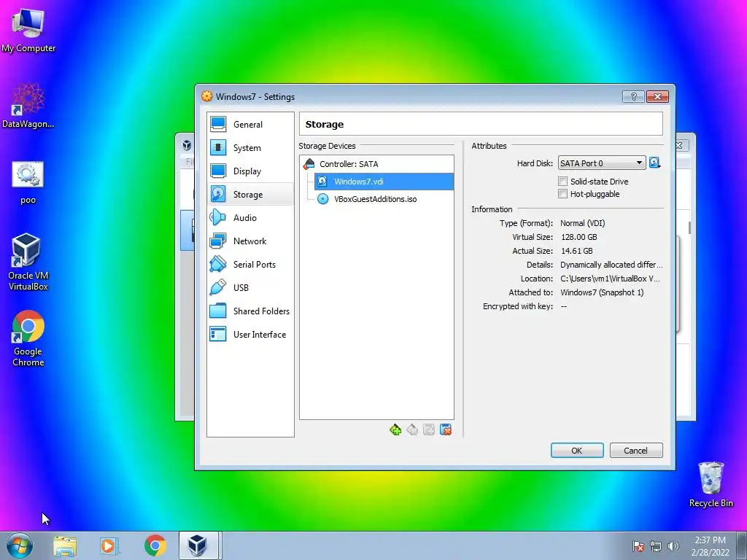Click the VBoxGuestAdditions optical disc icon

click(x=322, y=199)
